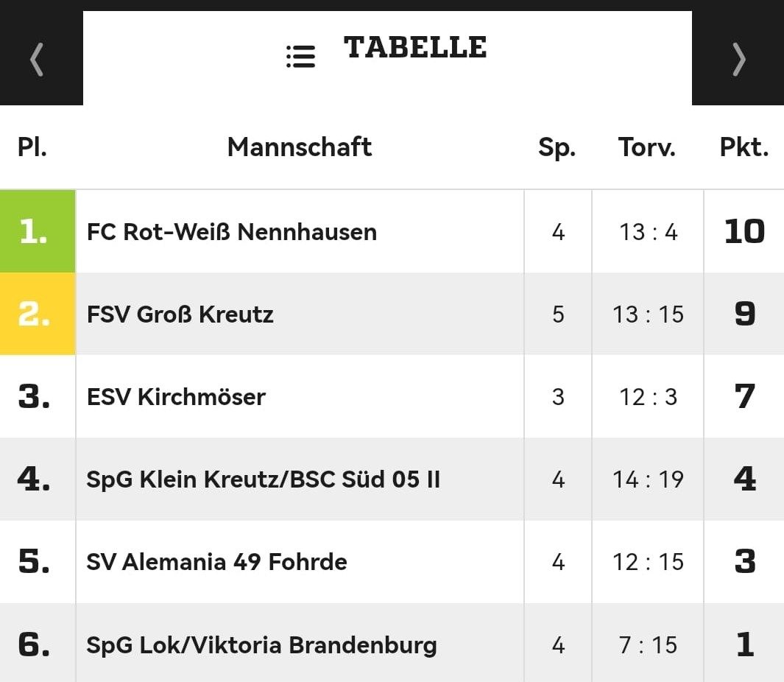Image resolution: width=784 pixels, height=682 pixels.
Task: Open ESV Kirchmöser team page
Action: click(176, 397)
